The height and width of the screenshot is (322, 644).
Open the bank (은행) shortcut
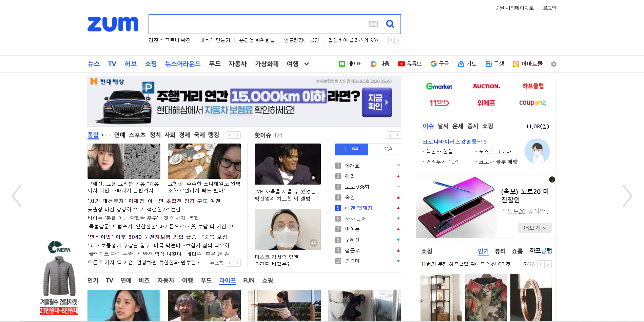tap(494, 64)
